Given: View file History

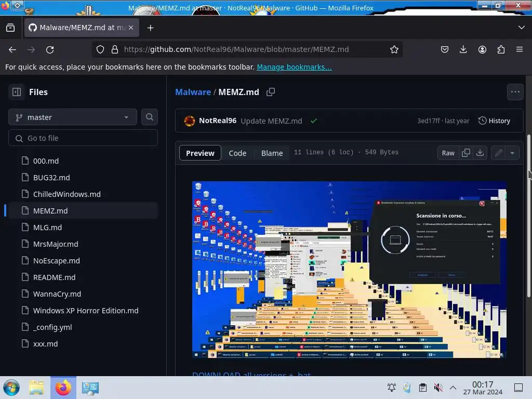Looking at the screenshot, I should (495, 121).
